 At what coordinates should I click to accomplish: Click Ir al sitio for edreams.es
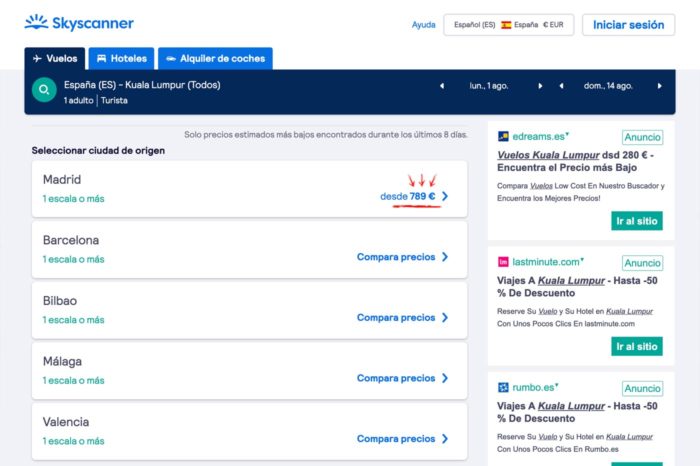[637, 221]
